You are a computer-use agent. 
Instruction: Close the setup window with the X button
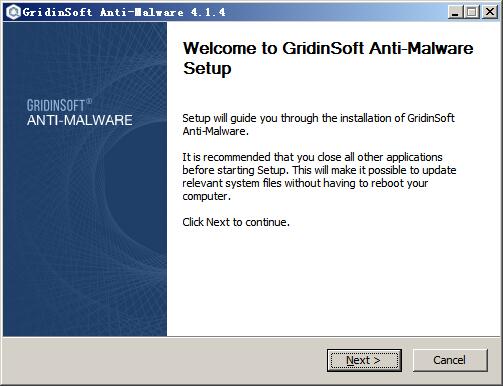coord(490,12)
